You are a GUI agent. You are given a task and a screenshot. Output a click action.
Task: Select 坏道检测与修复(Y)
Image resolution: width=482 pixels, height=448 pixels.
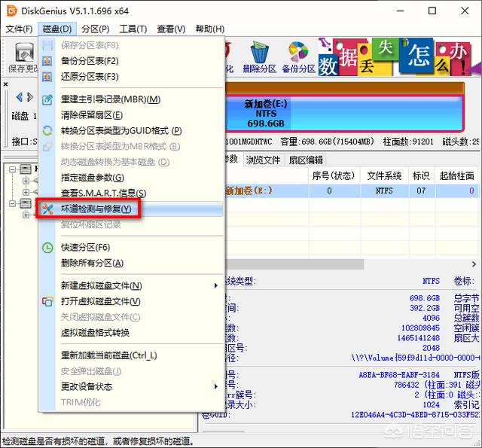pyautogui.click(x=131, y=209)
